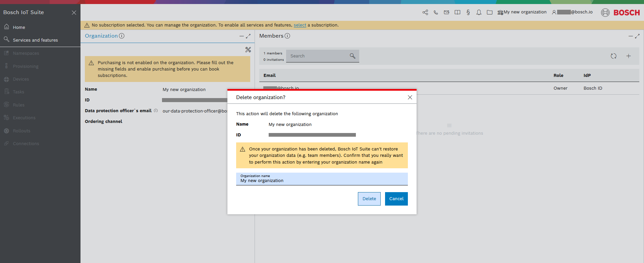Click the IdP column header
Viewport: 644px width, 263px height.
point(587,76)
